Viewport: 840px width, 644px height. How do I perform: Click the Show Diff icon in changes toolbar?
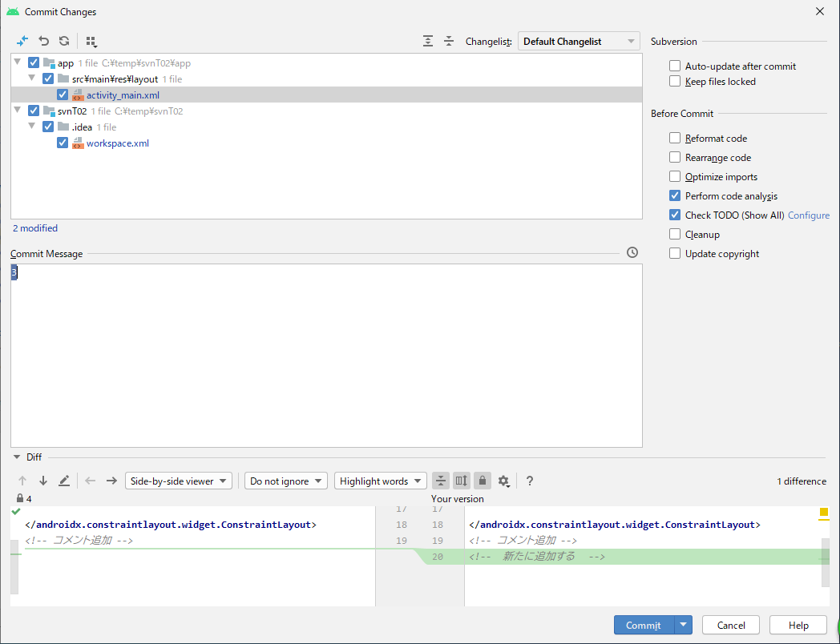[22, 41]
